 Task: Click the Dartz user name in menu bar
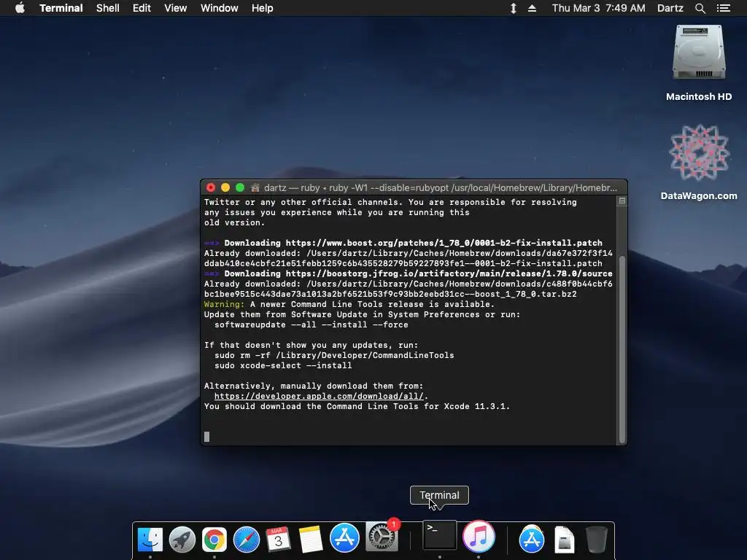click(670, 8)
